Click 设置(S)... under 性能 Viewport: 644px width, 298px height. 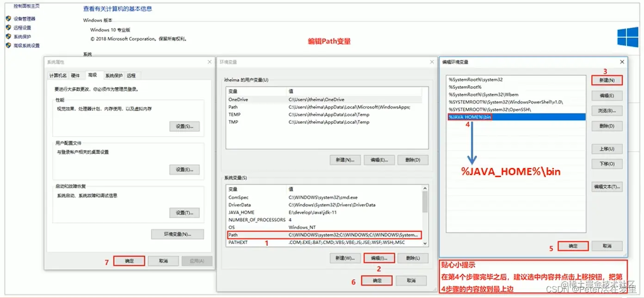(x=184, y=126)
